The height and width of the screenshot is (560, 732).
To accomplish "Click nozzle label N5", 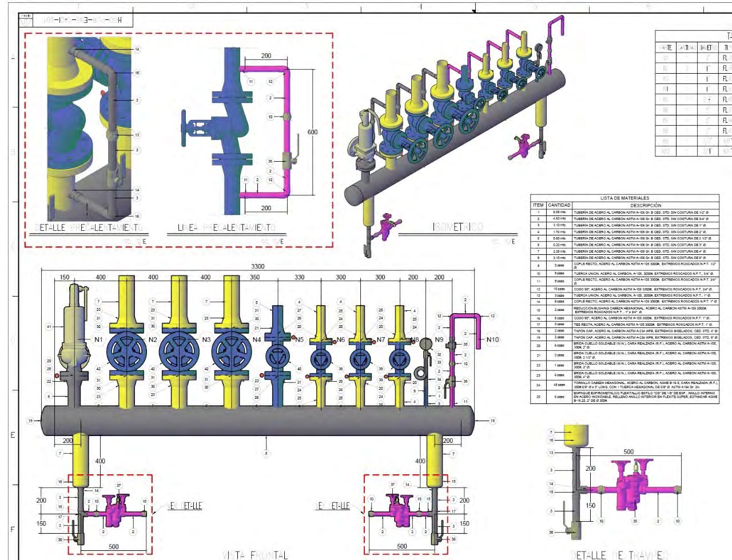I will 299,339.
